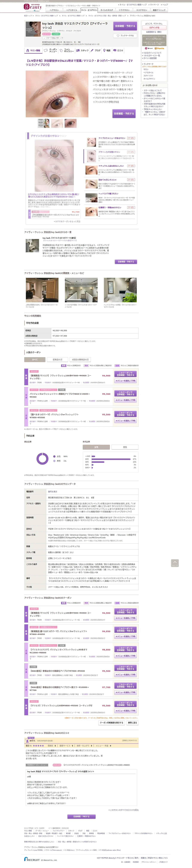Screen dimensions: 192x868
Task: Click 空席確認・予約する button in salon header
Action: click(125, 26)
